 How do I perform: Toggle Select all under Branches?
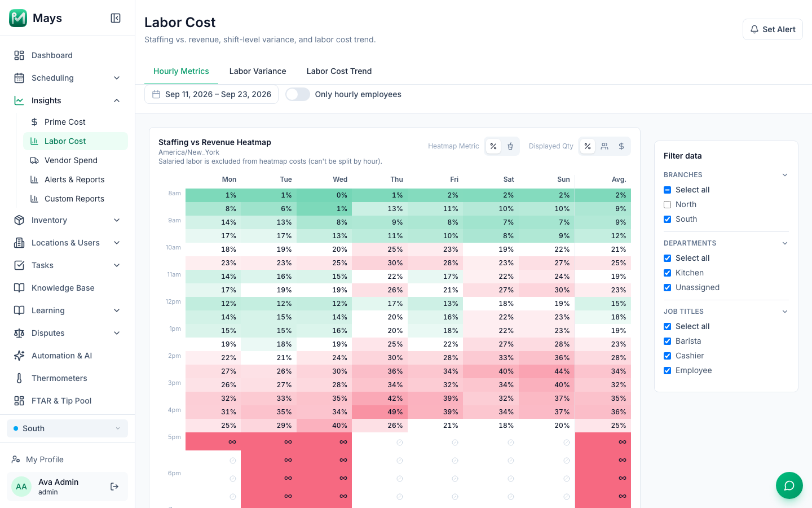click(668, 190)
